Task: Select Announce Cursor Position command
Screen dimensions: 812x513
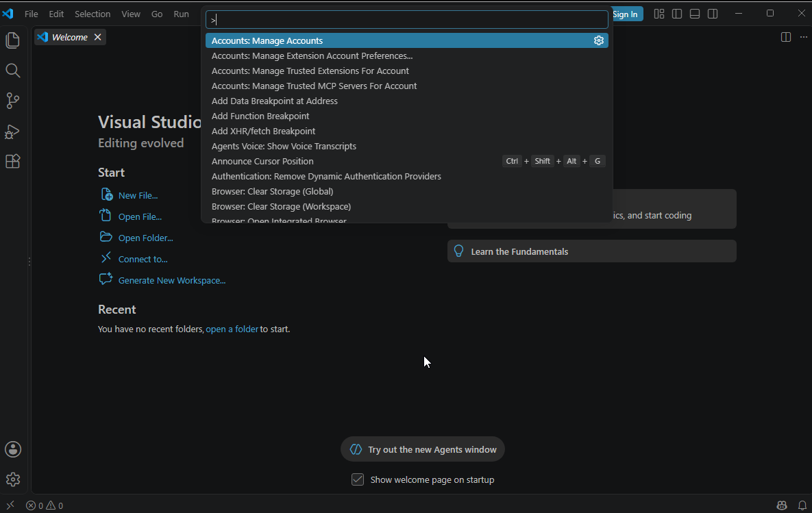Action: [x=407, y=161]
